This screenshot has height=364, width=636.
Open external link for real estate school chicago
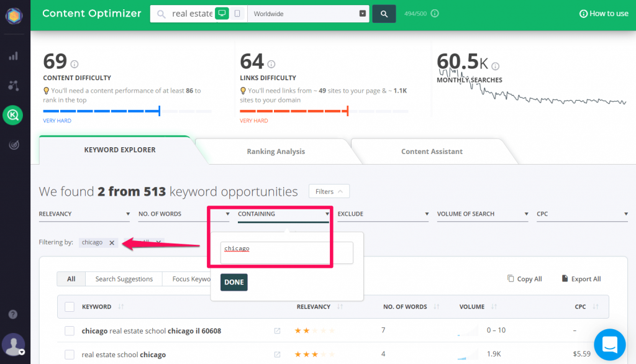point(277,355)
